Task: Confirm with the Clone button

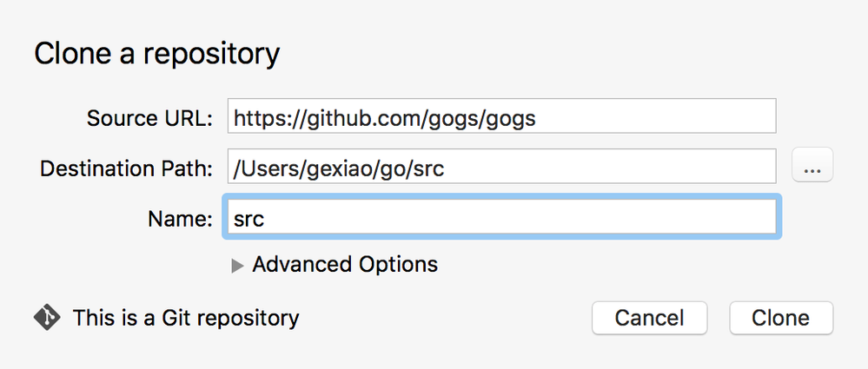Action: click(x=780, y=318)
